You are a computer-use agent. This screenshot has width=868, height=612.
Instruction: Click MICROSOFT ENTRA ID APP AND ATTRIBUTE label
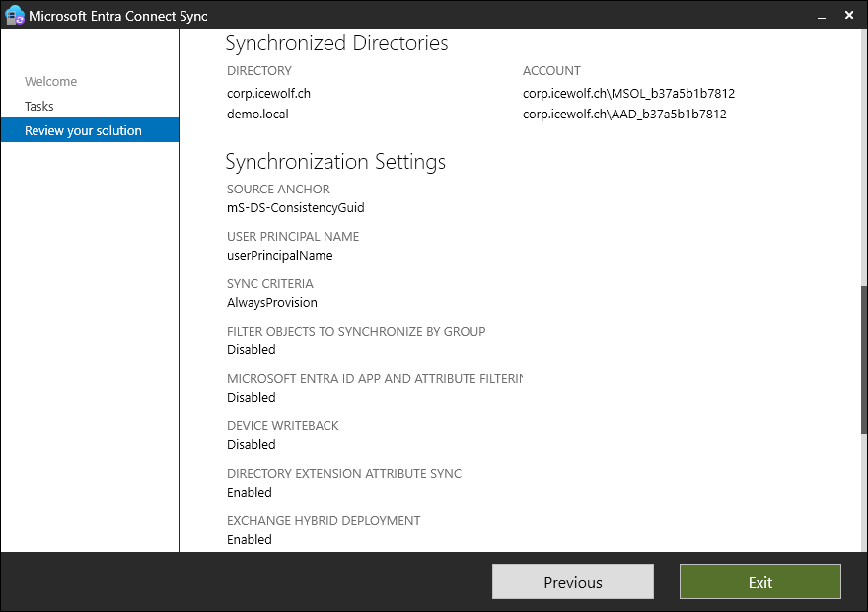point(375,379)
